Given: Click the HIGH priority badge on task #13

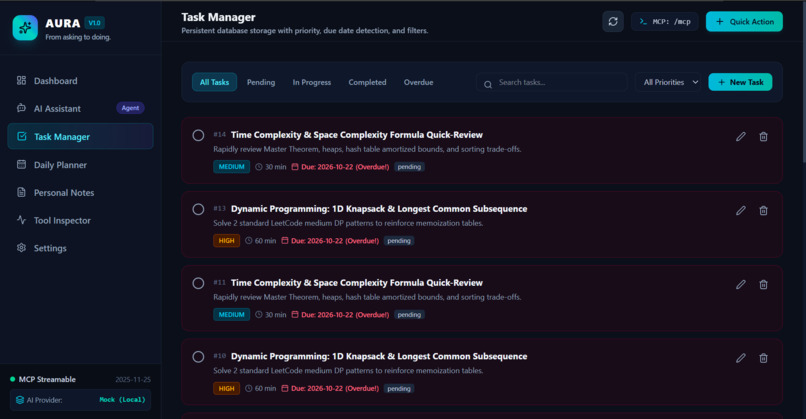Looking at the screenshot, I should [226, 241].
